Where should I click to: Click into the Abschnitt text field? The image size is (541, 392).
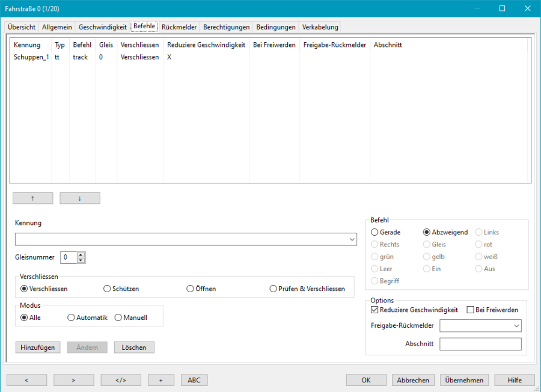coord(480,344)
